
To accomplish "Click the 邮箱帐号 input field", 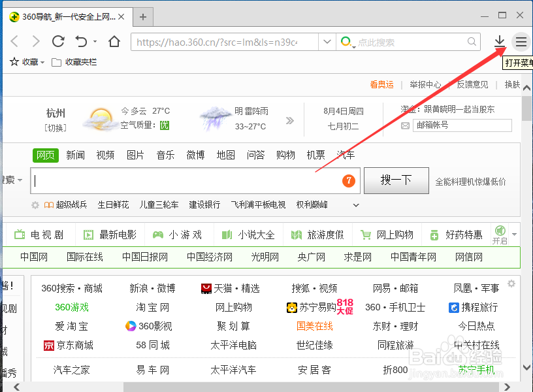I will point(462,125).
